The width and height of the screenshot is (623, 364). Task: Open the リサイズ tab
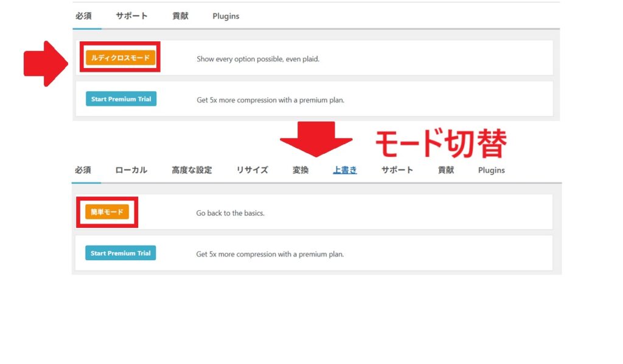[252, 170]
